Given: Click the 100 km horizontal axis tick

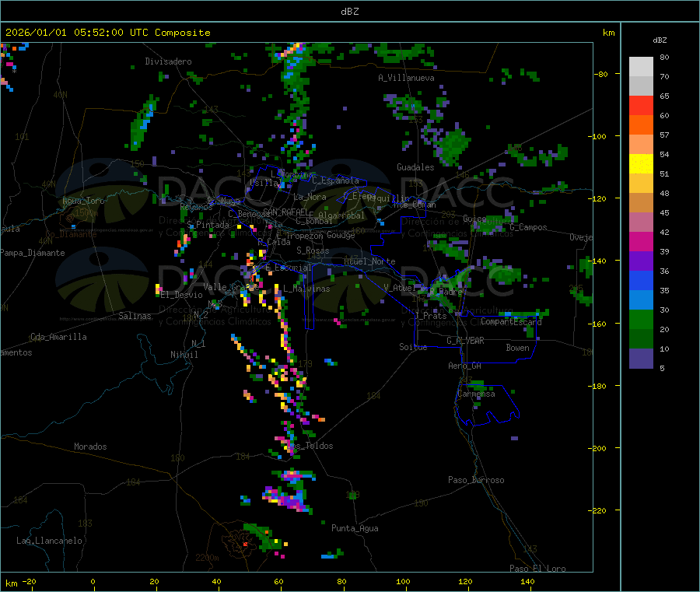Looking at the screenshot, I should point(403,581).
